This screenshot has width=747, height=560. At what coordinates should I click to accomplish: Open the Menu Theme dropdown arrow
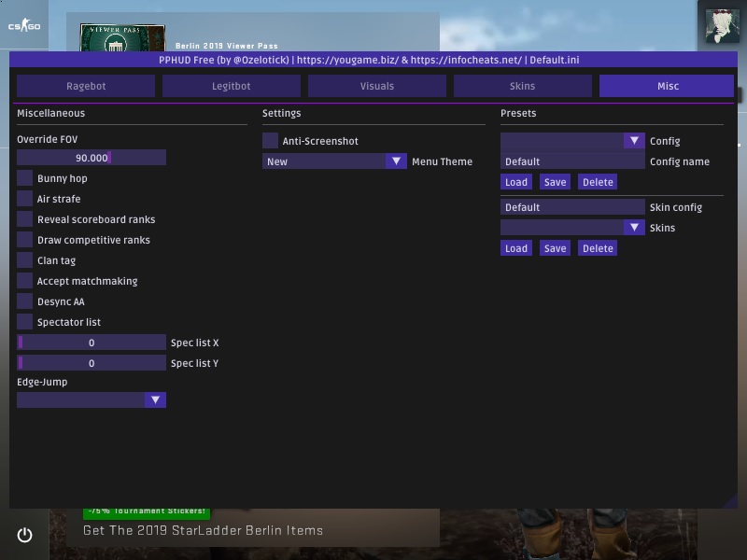tap(396, 161)
